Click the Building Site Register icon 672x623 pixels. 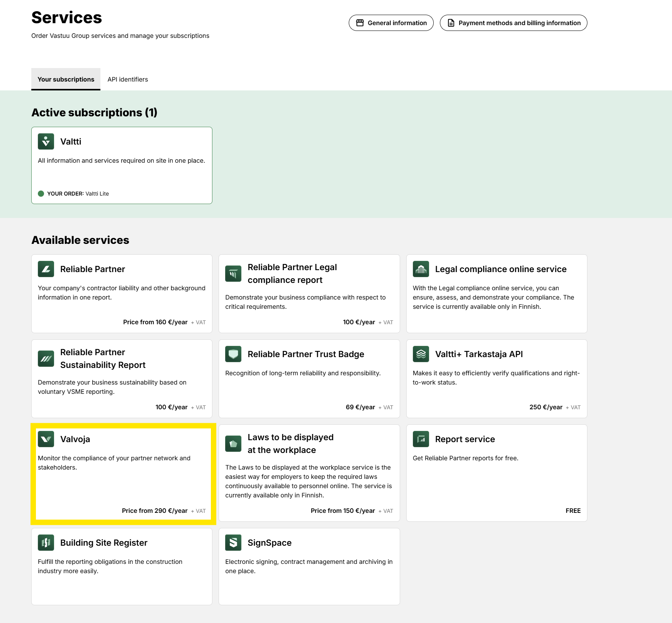point(46,543)
